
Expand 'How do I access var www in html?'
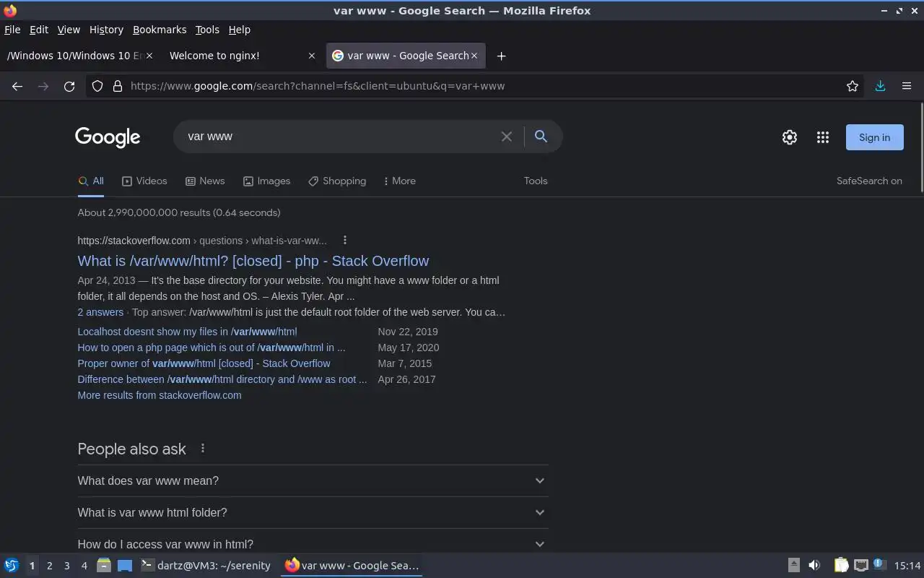tap(313, 544)
